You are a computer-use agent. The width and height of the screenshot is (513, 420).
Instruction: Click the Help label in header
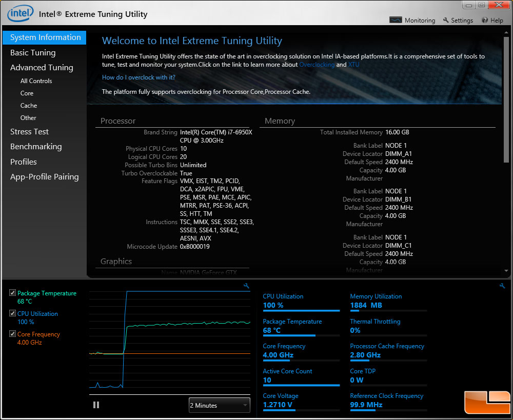pos(497,21)
